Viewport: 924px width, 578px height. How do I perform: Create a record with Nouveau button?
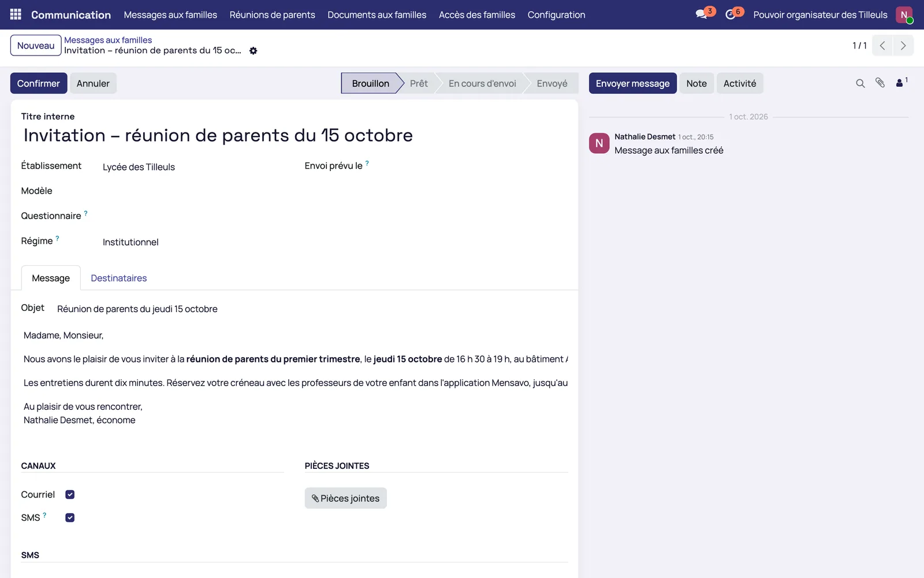(36, 46)
